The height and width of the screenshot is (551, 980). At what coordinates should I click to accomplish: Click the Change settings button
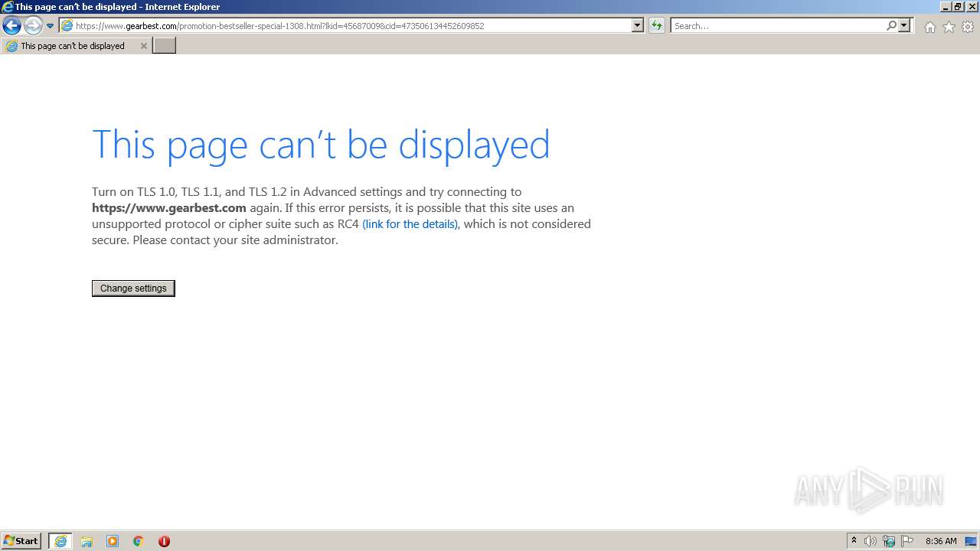pyautogui.click(x=133, y=289)
